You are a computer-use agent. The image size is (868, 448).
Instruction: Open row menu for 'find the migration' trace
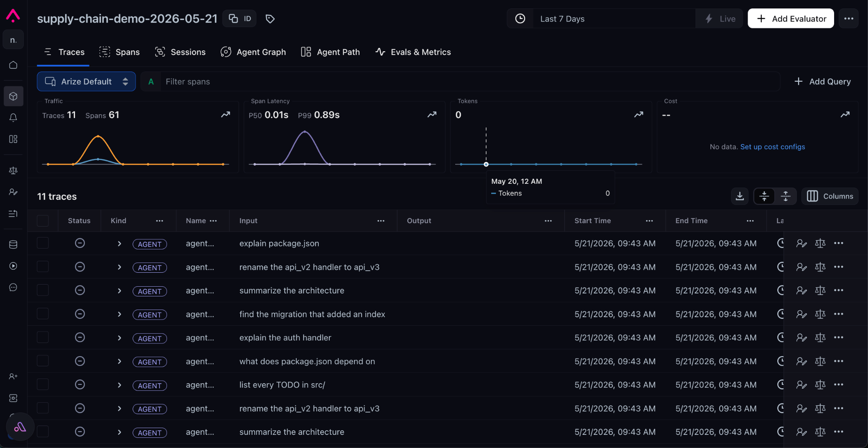(x=838, y=314)
